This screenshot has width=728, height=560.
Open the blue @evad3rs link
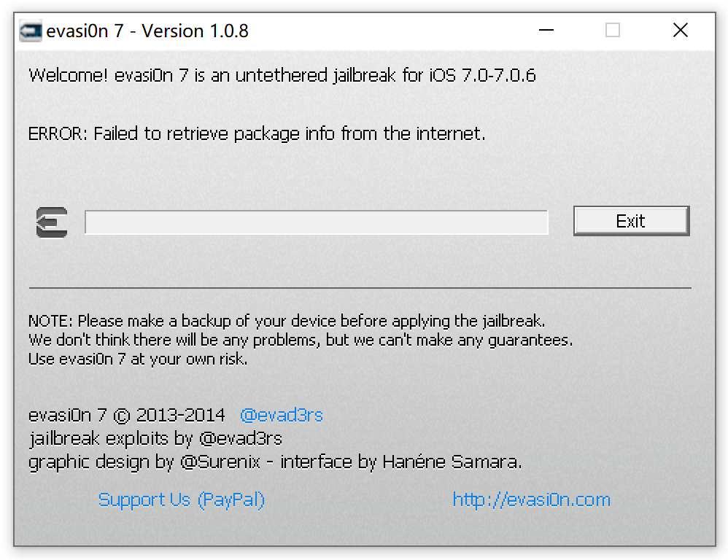click(282, 415)
